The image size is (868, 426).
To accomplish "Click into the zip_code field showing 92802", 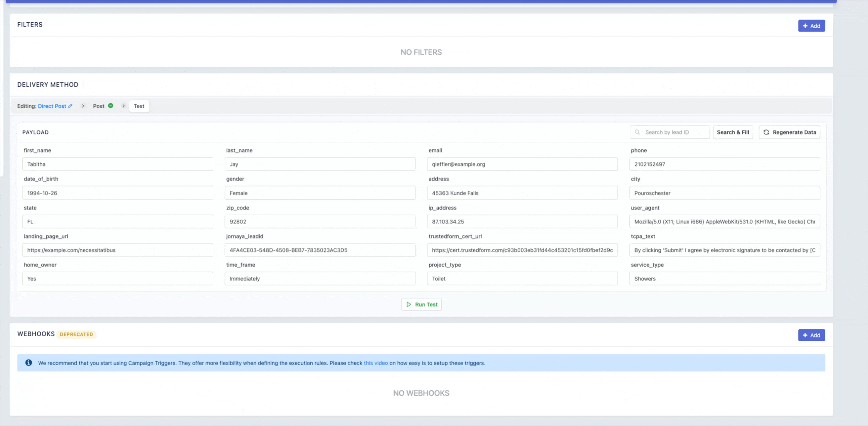I will [x=320, y=221].
